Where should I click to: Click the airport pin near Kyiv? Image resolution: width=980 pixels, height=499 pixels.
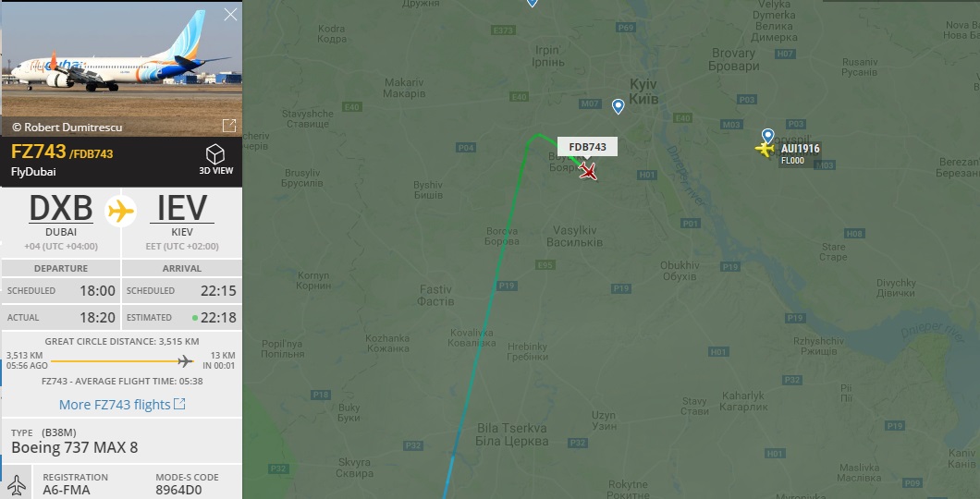(619, 107)
